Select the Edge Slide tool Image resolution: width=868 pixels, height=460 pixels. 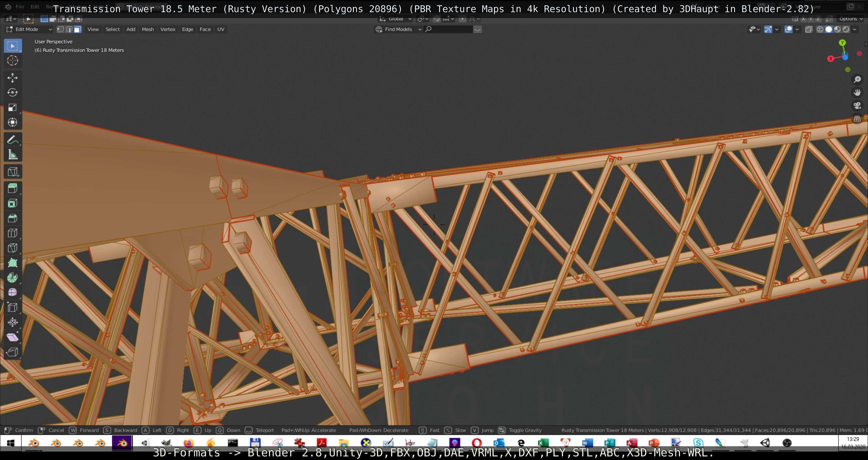click(x=13, y=307)
